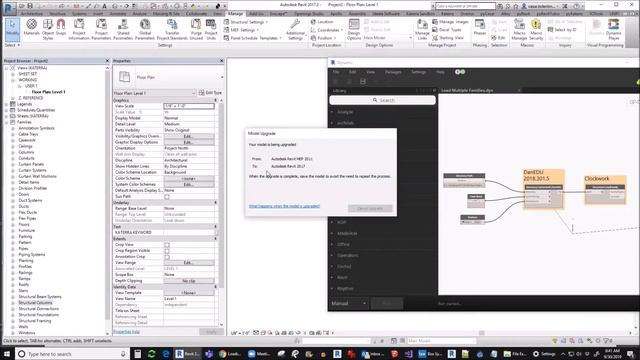Click Cancel upgrade button
640x360 pixels.
point(370,208)
